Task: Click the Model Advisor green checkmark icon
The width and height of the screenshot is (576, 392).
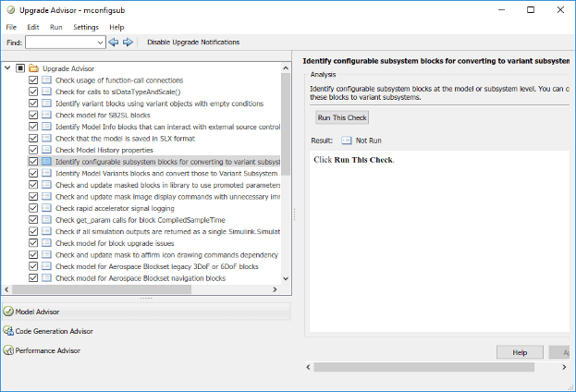Action: [8, 312]
